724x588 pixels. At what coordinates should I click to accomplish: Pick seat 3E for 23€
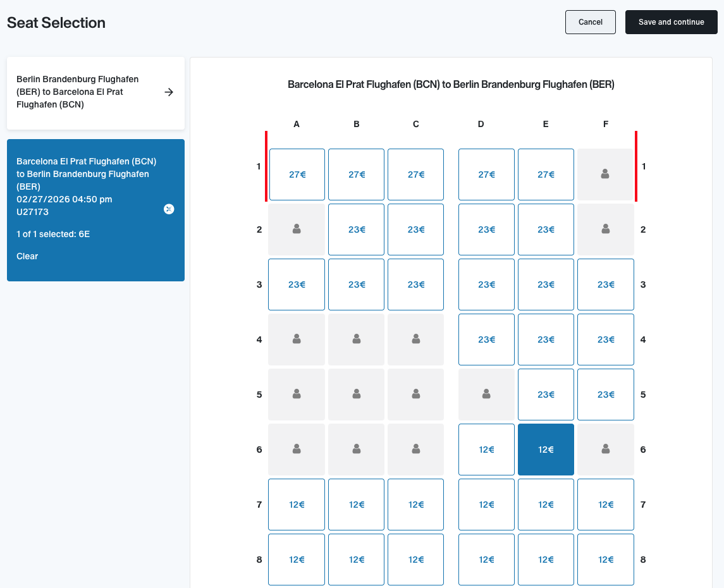pyautogui.click(x=546, y=285)
